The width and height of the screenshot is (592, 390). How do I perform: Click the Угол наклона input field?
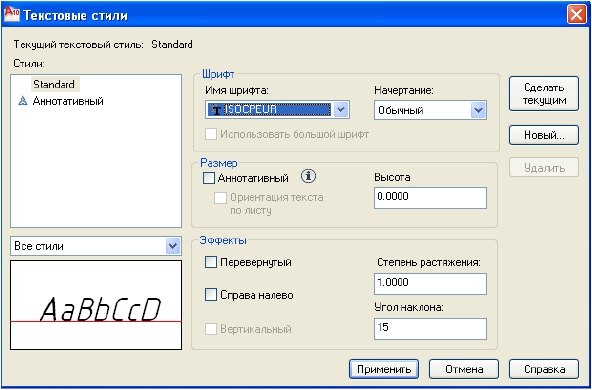pos(430,329)
